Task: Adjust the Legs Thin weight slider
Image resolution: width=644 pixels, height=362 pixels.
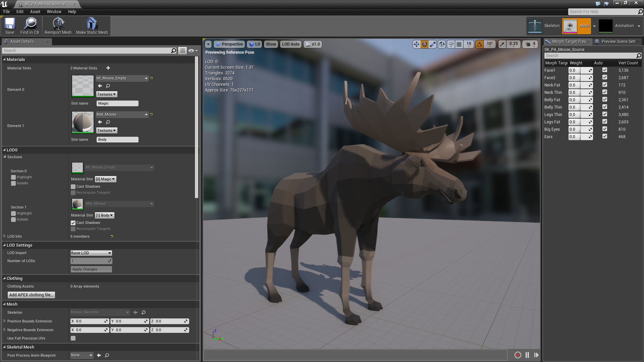Action: point(580,114)
